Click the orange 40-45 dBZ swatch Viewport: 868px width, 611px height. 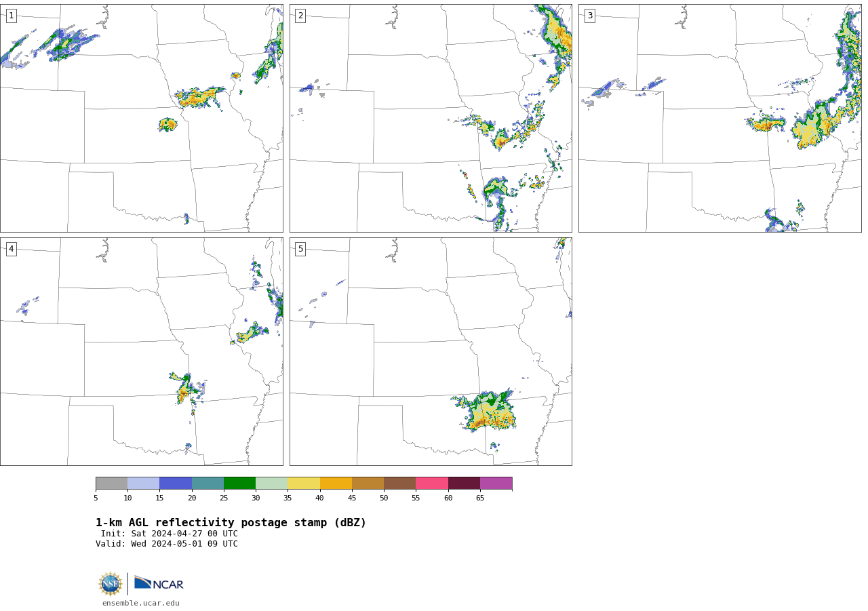point(336,484)
